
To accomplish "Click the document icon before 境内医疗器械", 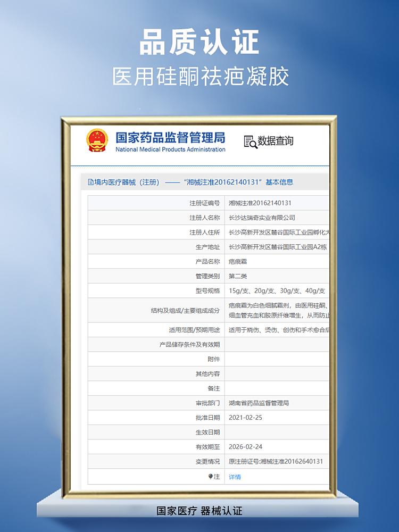I will pos(90,182).
